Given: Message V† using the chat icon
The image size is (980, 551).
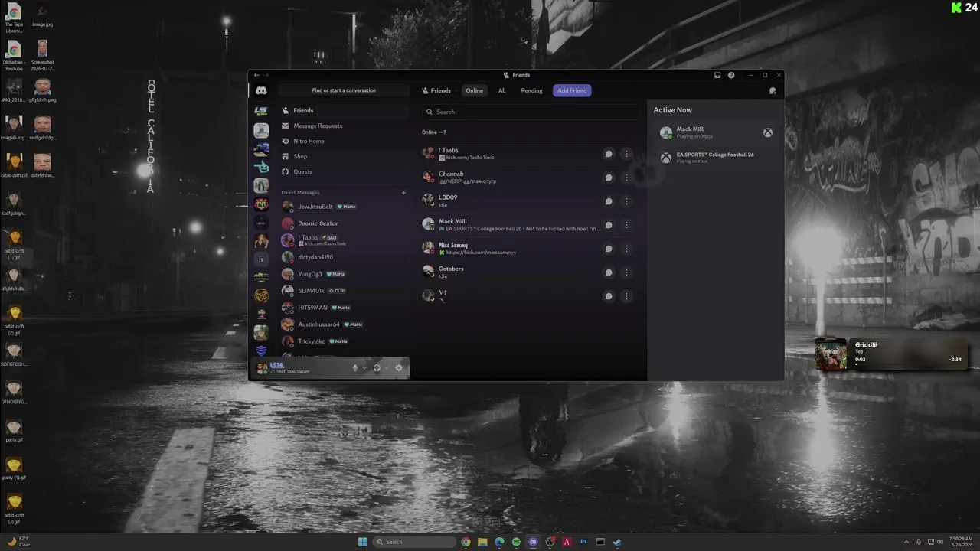Looking at the screenshot, I should (609, 296).
